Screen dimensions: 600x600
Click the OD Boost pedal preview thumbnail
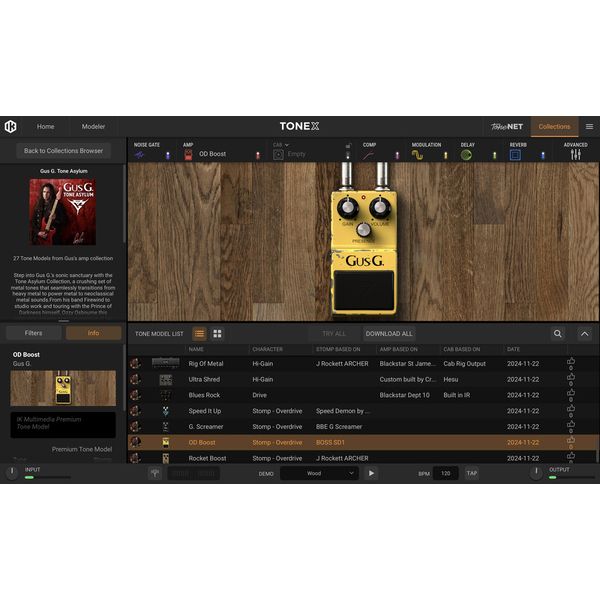pos(63,388)
